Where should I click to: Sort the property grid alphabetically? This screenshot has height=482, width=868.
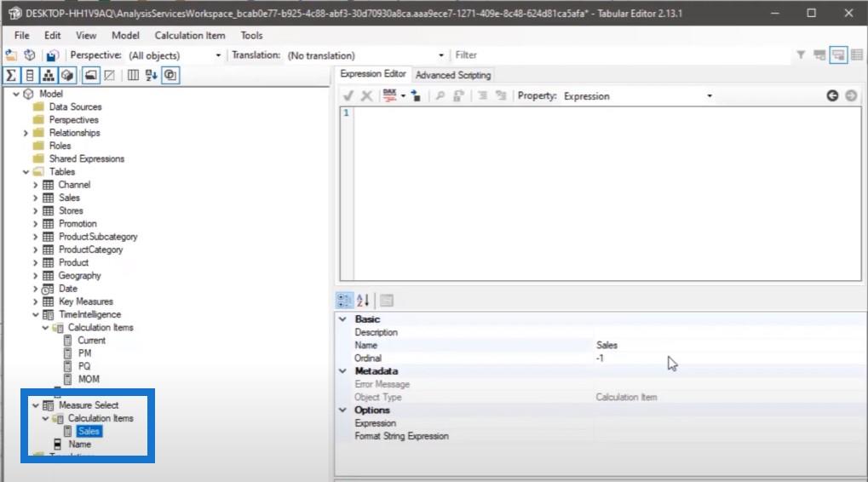pos(363,301)
